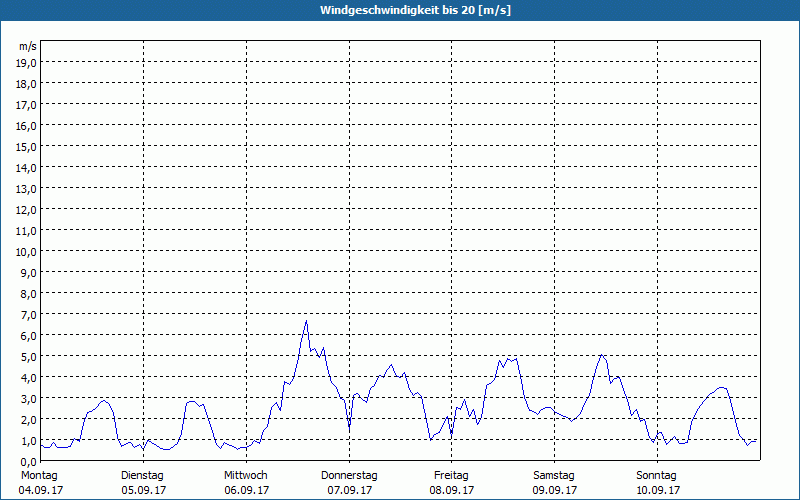Click the title 'Windgeschwindigkeit bis 20 [m/s]'

tap(415, 10)
